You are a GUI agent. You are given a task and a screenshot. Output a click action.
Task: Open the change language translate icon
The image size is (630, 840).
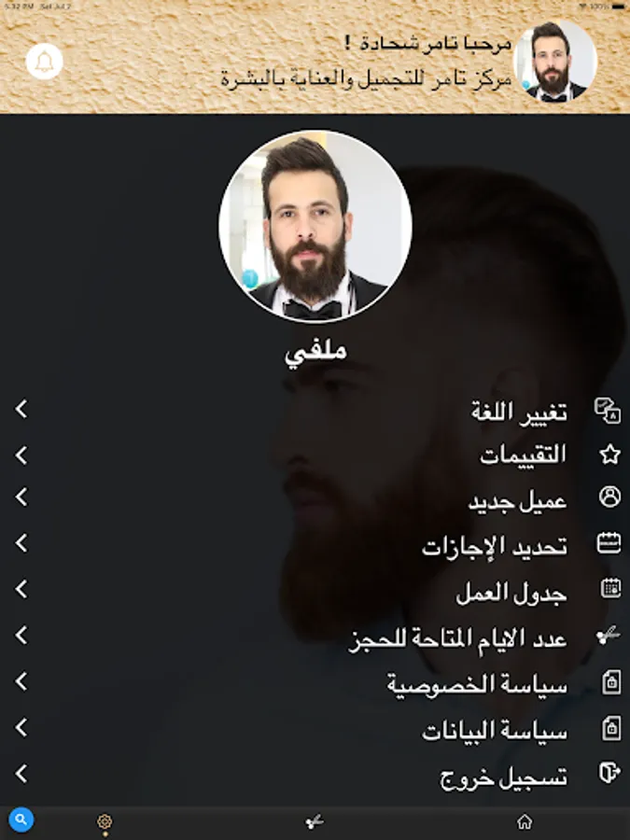pos(608,411)
